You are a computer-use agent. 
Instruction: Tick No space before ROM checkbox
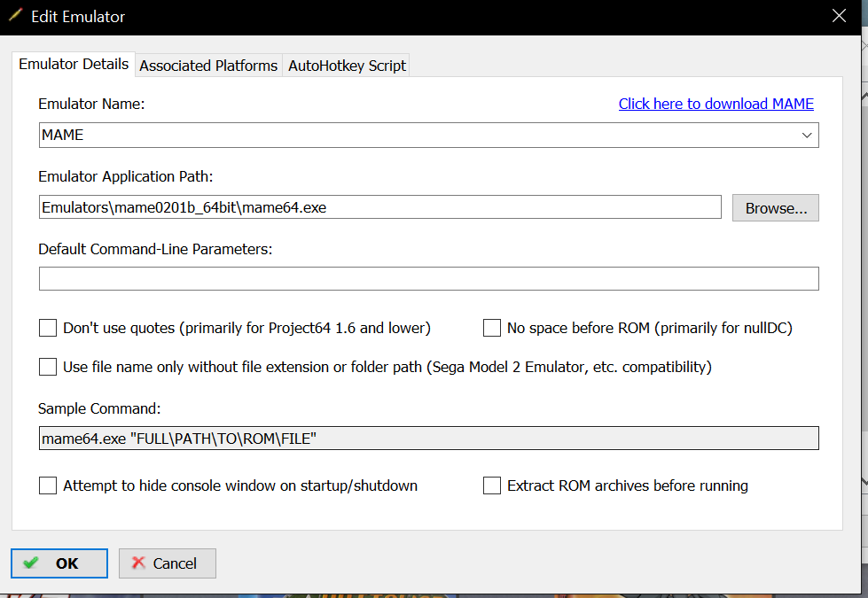tap(491, 328)
